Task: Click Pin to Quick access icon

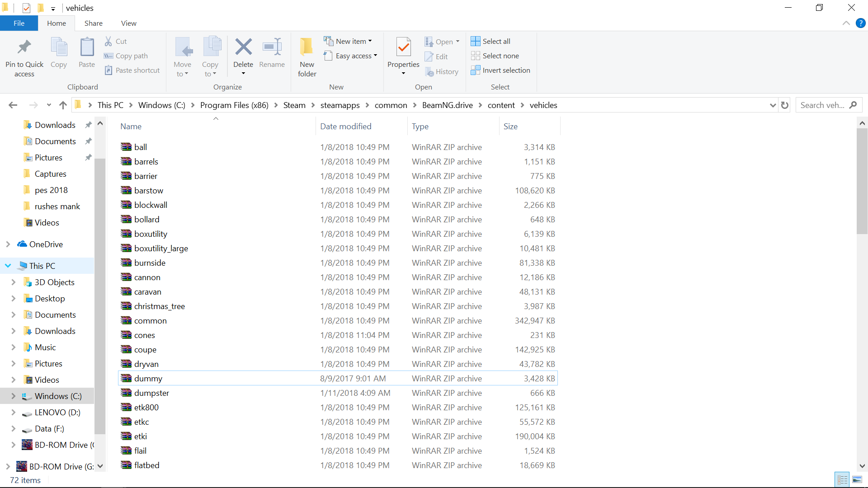Action: [24, 47]
